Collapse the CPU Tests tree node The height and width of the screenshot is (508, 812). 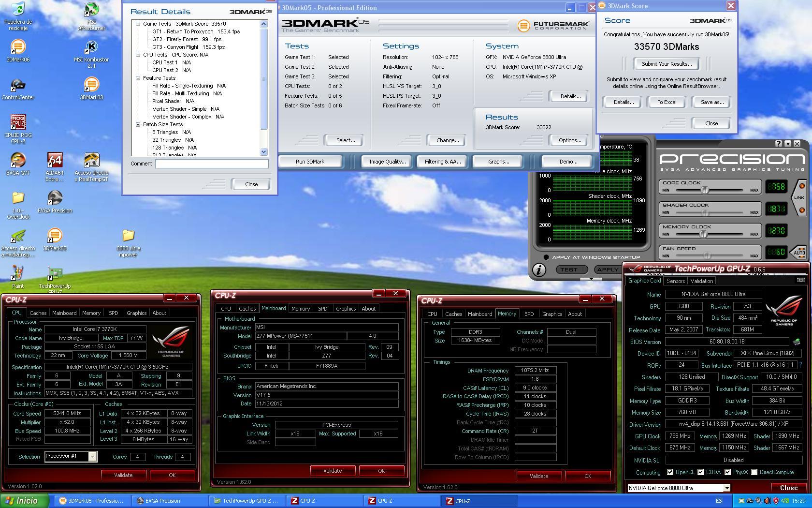(x=138, y=55)
